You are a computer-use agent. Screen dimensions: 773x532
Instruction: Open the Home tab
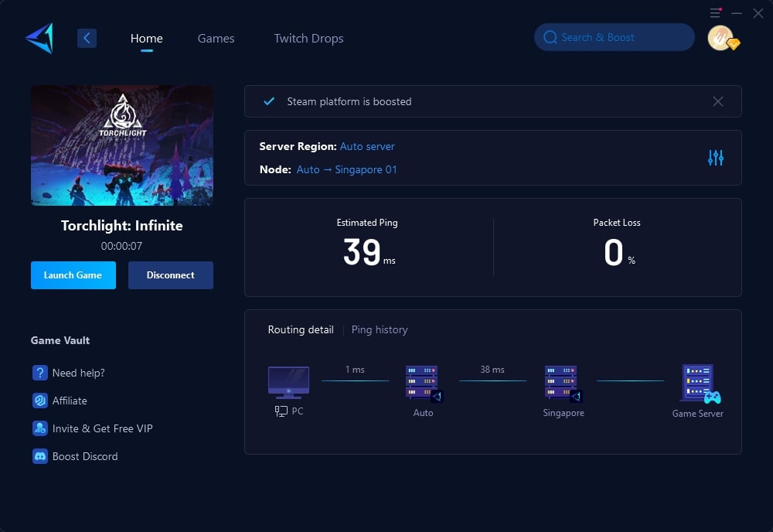coord(146,39)
